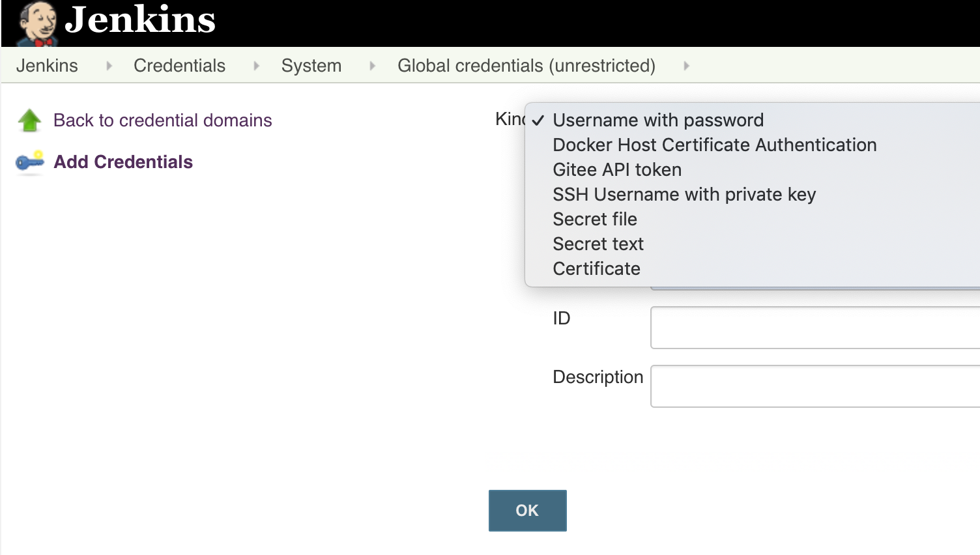Viewport: 980px width, 555px height.
Task: Open breadcrumb arrow after Jenkins
Action: [109, 66]
